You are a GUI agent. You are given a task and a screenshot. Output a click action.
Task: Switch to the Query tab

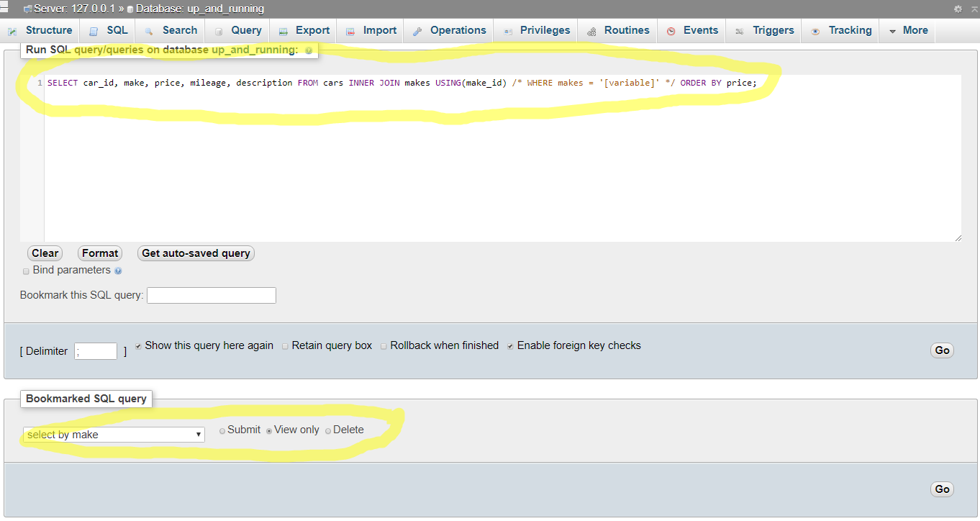237,30
